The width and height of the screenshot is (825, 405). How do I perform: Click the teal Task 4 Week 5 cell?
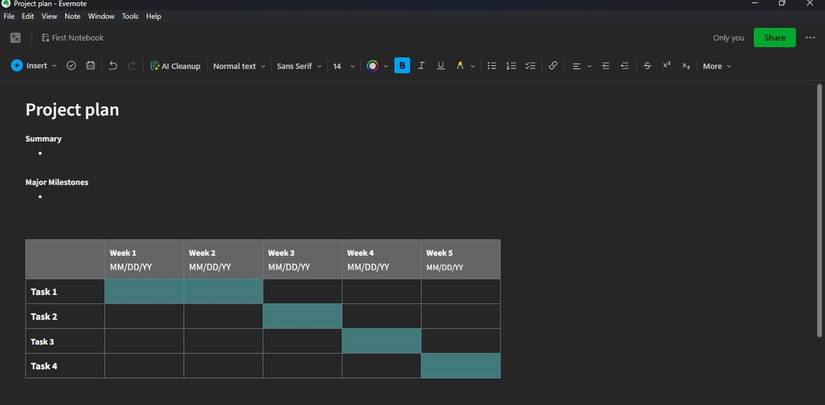pyautogui.click(x=461, y=366)
